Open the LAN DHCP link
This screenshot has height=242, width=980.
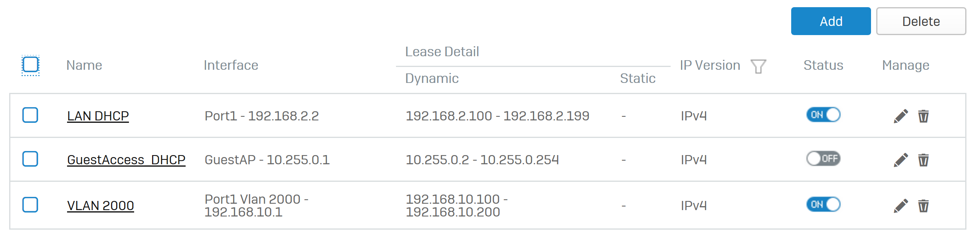point(98,116)
